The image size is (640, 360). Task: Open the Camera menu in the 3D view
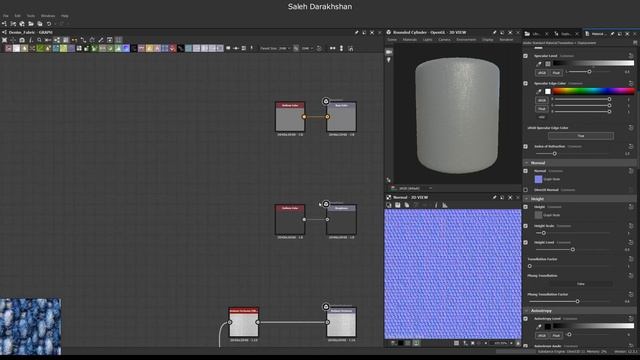click(444, 40)
